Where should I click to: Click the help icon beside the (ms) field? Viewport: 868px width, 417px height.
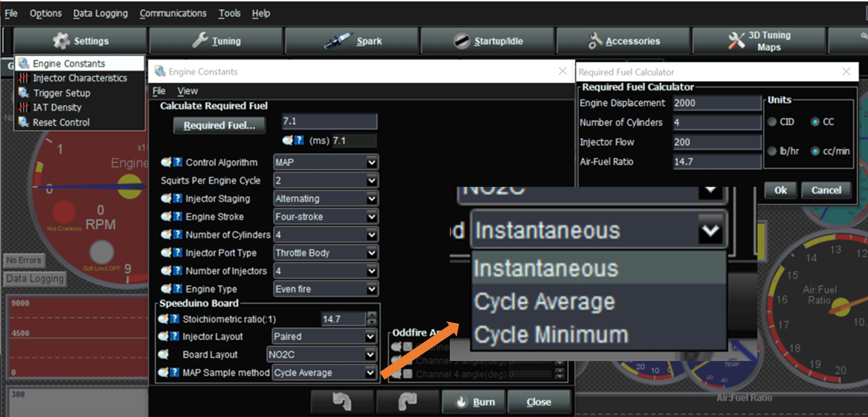(299, 140)
